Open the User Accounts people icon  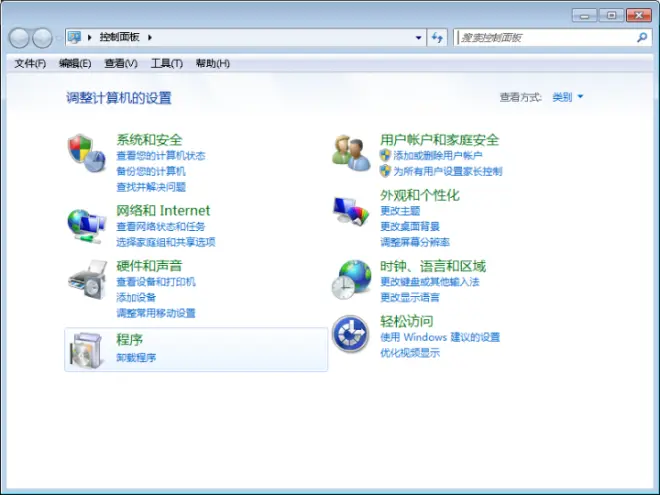point(351,152)
